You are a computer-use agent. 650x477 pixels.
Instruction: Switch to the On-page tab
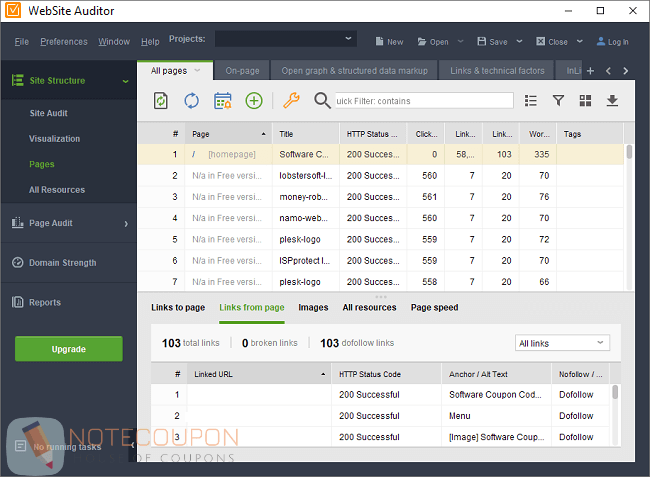click(x=242, y=71)
